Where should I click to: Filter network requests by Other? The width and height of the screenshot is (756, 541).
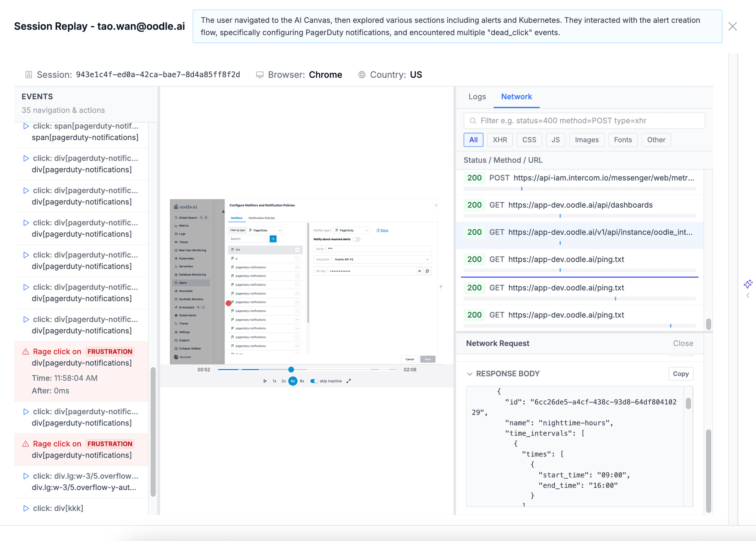tap(656, 140)
